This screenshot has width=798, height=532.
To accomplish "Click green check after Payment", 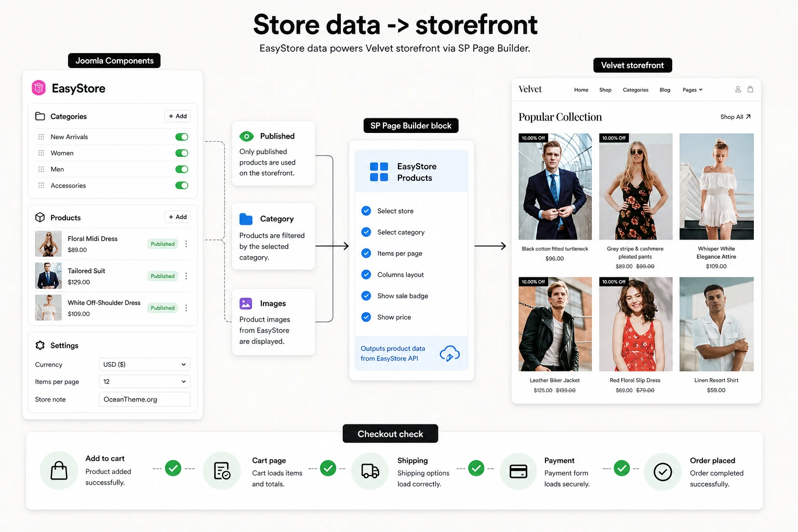I will pos(622,468).
